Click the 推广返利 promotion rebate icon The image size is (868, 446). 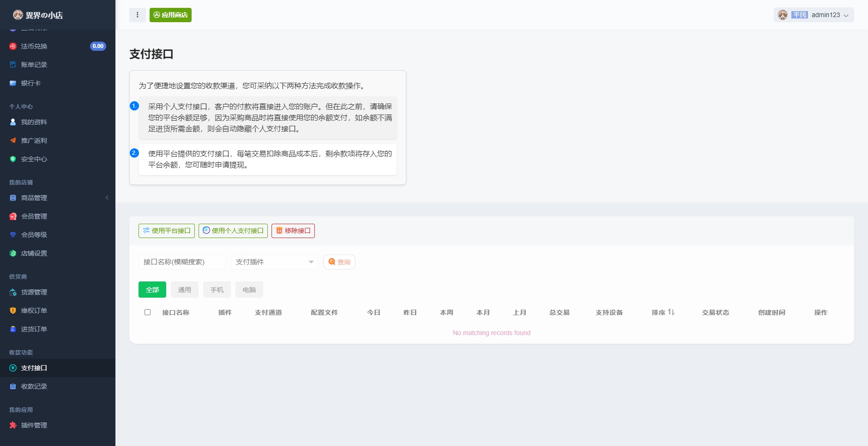pyautogui.click(x=13, y=141)
